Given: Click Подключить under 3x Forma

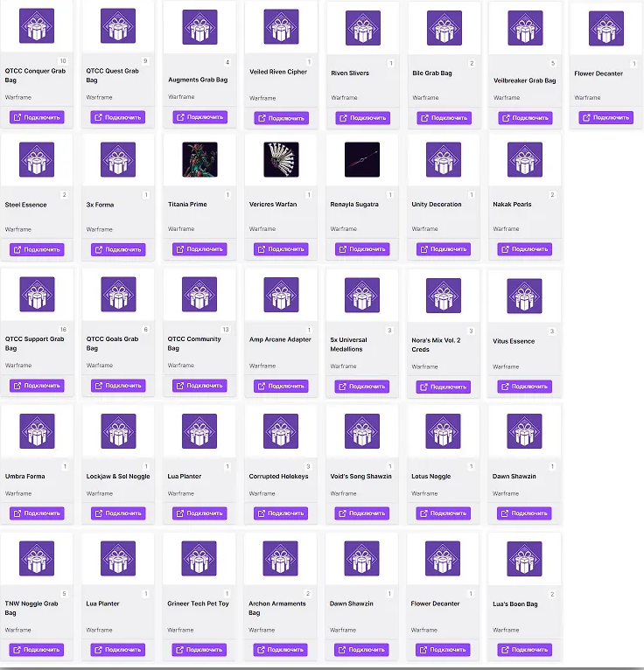Looking at the screenshot, I should [x=118, y=249].
